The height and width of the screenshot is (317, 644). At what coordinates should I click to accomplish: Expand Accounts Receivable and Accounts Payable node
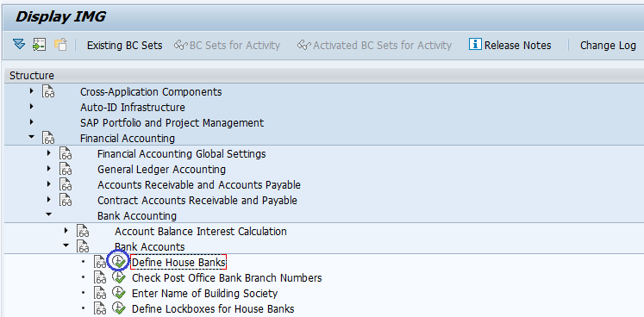(x=49, y=184)
